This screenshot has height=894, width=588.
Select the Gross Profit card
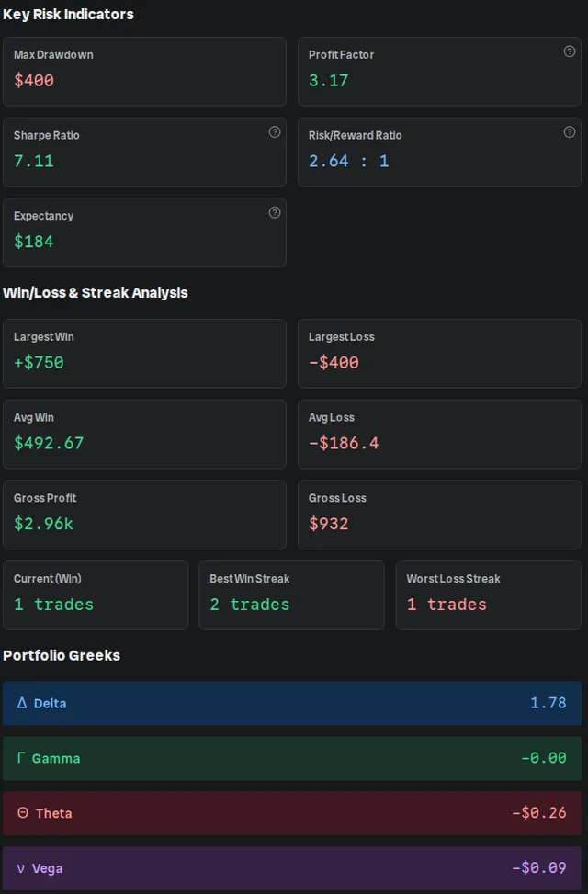144,515
